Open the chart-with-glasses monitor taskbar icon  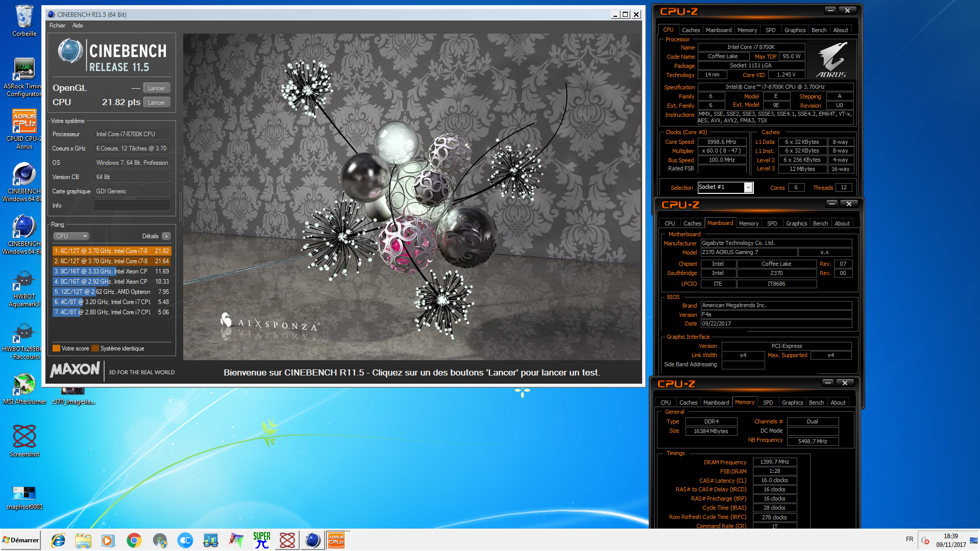click(210, 540)
